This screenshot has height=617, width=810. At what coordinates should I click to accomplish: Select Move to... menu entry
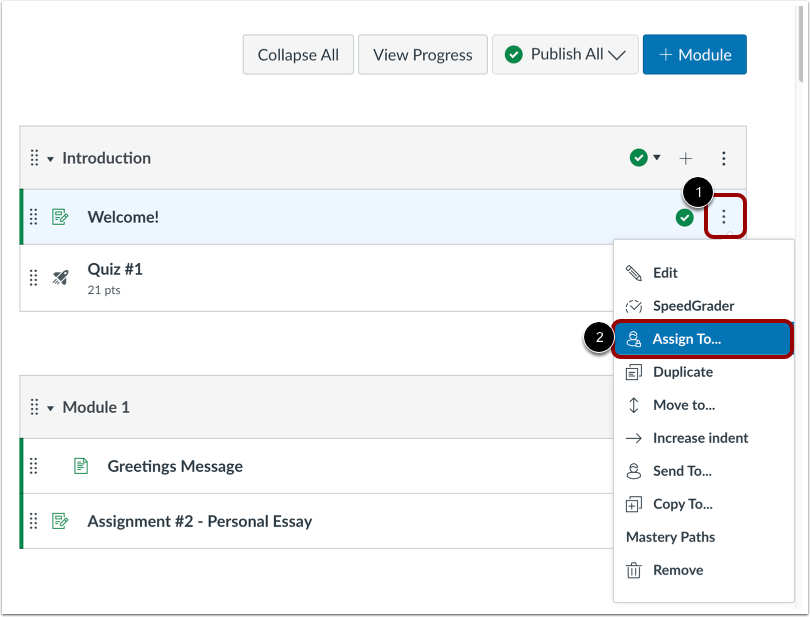coord(703,405)
